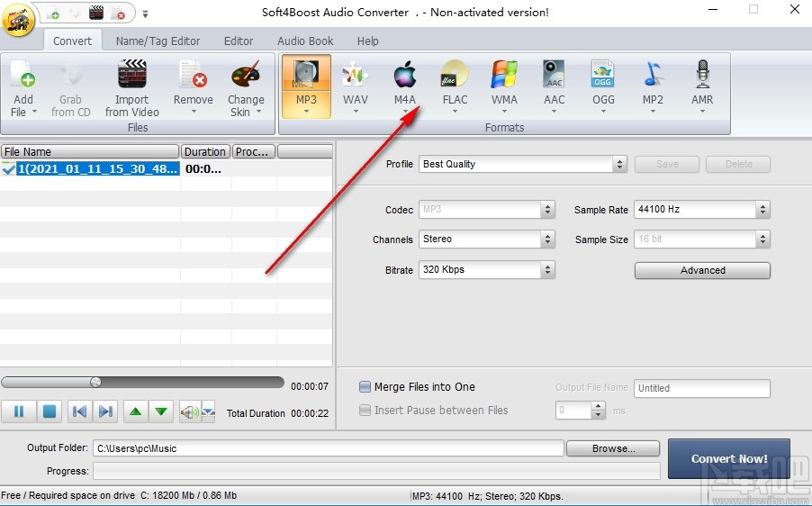This screenshot has width=812, height=506.
Task: Pause the audio playback
Action: (x=19, y=411)
